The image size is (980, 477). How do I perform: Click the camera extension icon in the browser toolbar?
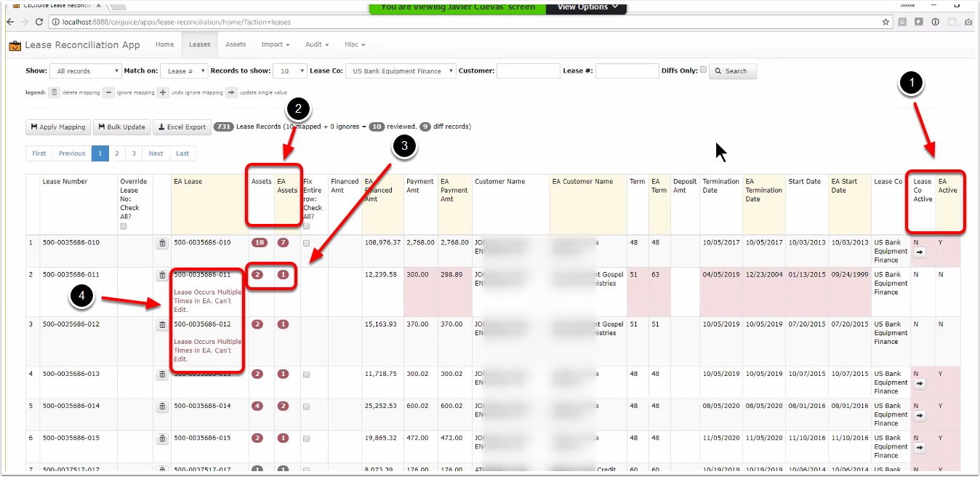(x=968, y=22)
